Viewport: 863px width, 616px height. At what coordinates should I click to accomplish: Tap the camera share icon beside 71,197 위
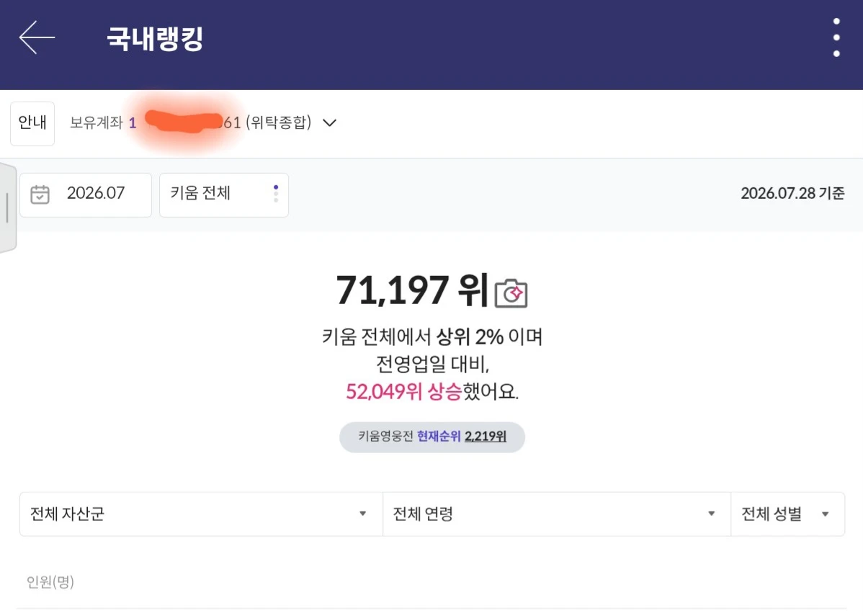(x=511, y=293)
